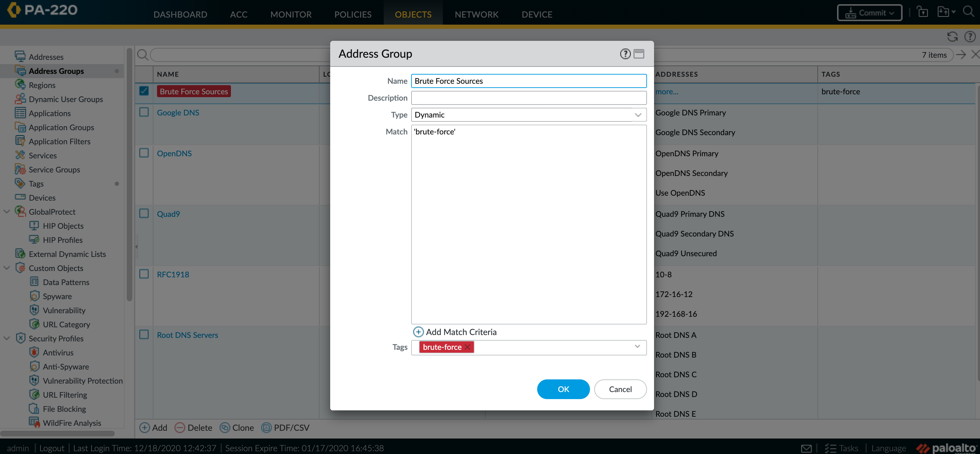Remove the brute-force tag from Tags
The image size is (980, 454).
[468, 347]
